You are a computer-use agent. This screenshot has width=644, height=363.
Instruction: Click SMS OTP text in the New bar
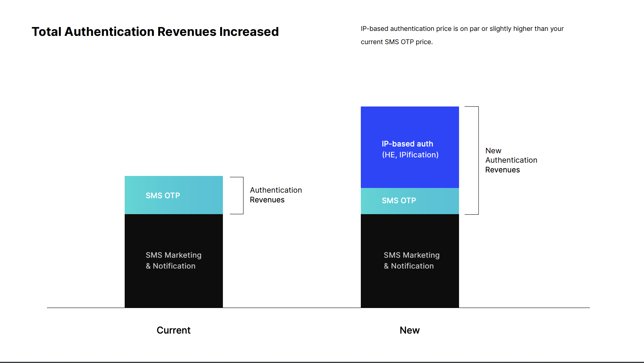[x=399, y=201]
